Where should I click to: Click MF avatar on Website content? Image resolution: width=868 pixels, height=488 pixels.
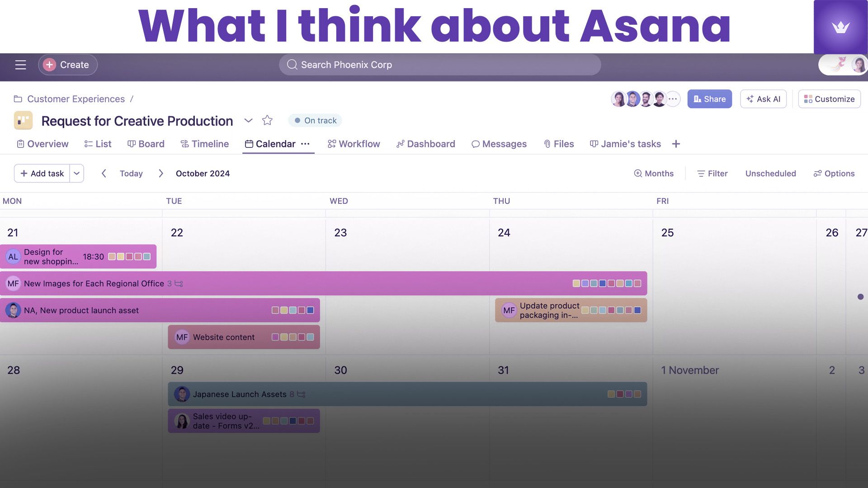coord(182,337)
